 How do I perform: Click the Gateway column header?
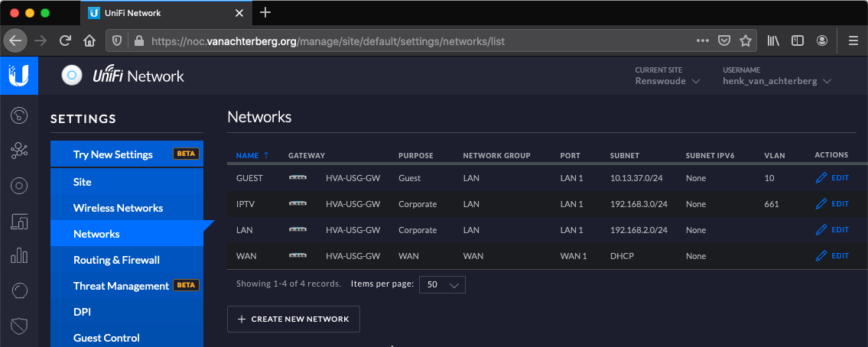(307, 155)
